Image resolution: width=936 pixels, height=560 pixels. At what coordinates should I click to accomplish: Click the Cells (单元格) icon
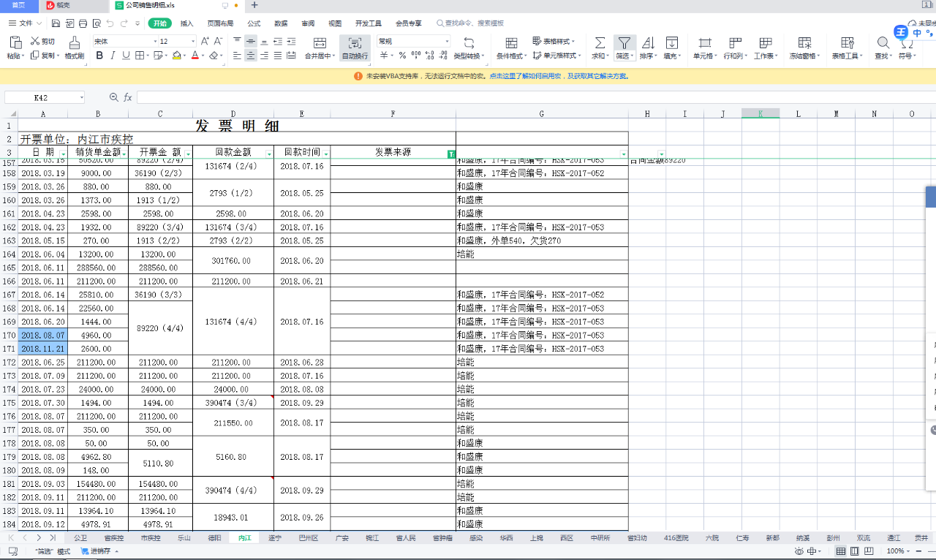705,42
